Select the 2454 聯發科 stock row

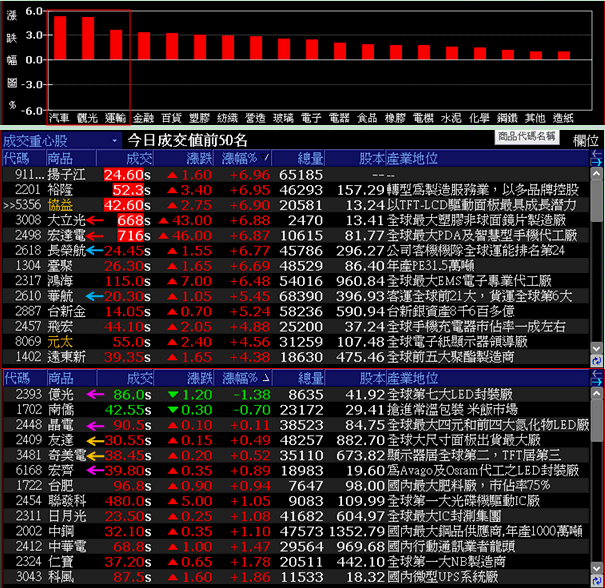pyautogui.click(x=296, y=501)
